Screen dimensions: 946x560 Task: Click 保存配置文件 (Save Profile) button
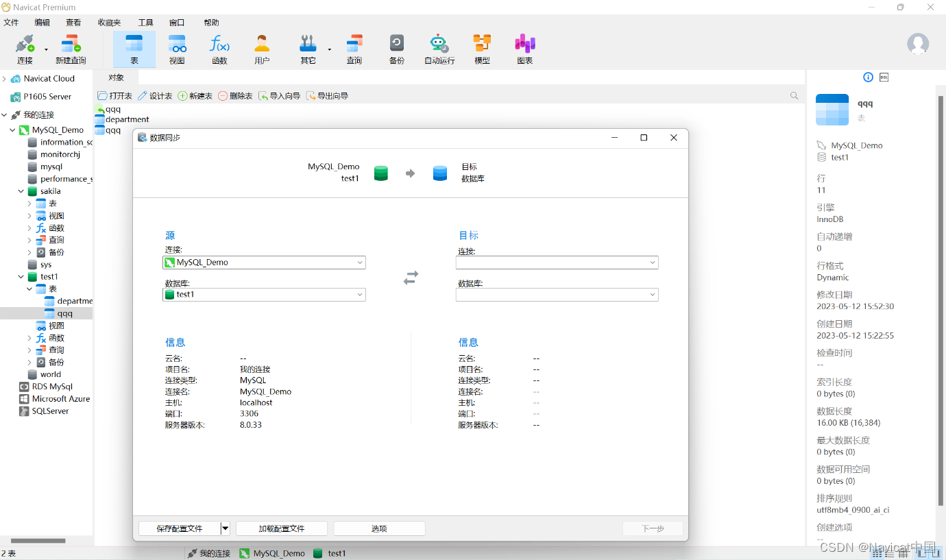point(180,528)
